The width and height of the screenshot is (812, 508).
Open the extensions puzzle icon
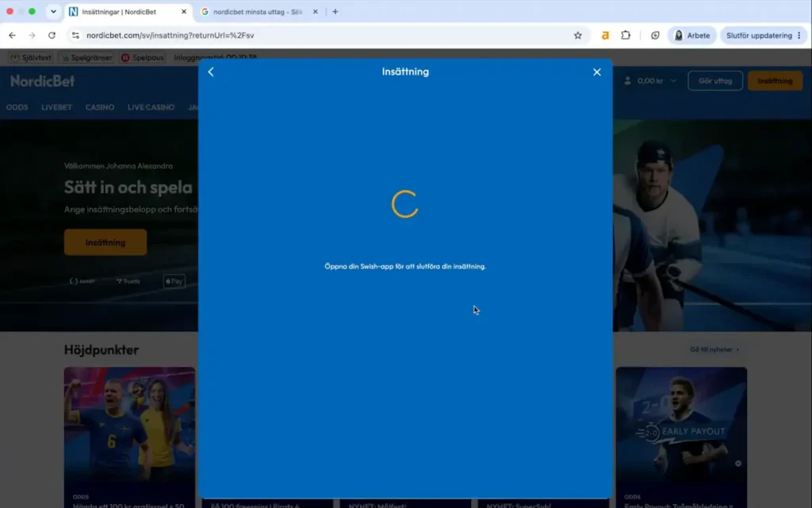click(x=626, y=35)
